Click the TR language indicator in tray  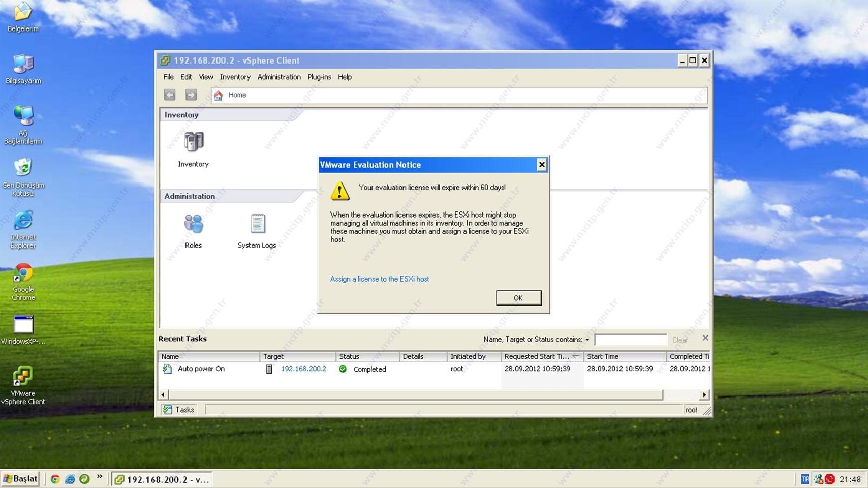(x=805, y=479)
